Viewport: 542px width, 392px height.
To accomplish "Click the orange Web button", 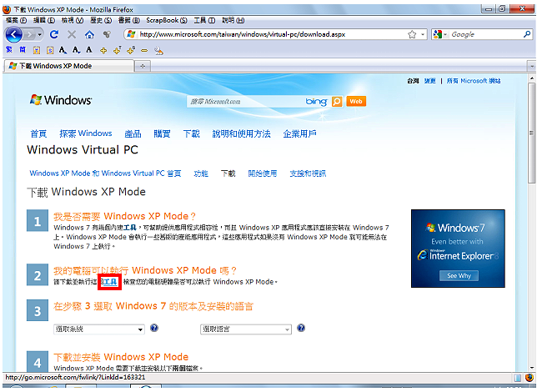I will click(356, 101).
